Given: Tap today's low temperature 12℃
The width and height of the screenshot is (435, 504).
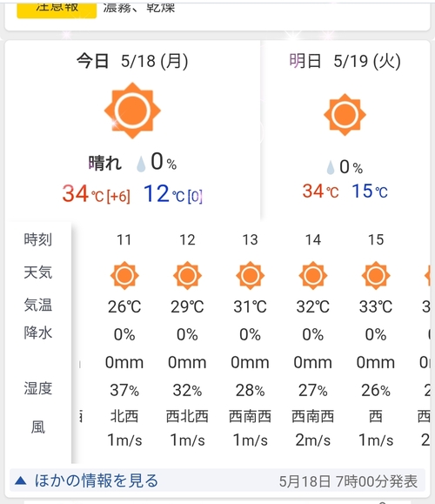Looking at the screenshot, I should tap(164, 193).
